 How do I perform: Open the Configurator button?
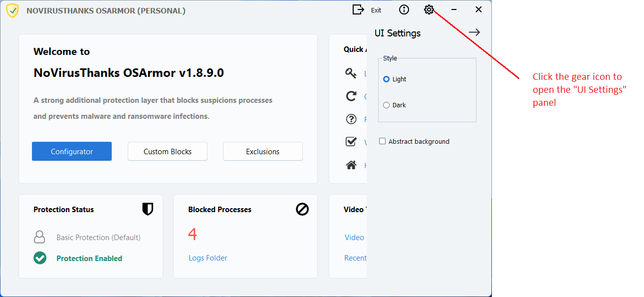[72, 152]
